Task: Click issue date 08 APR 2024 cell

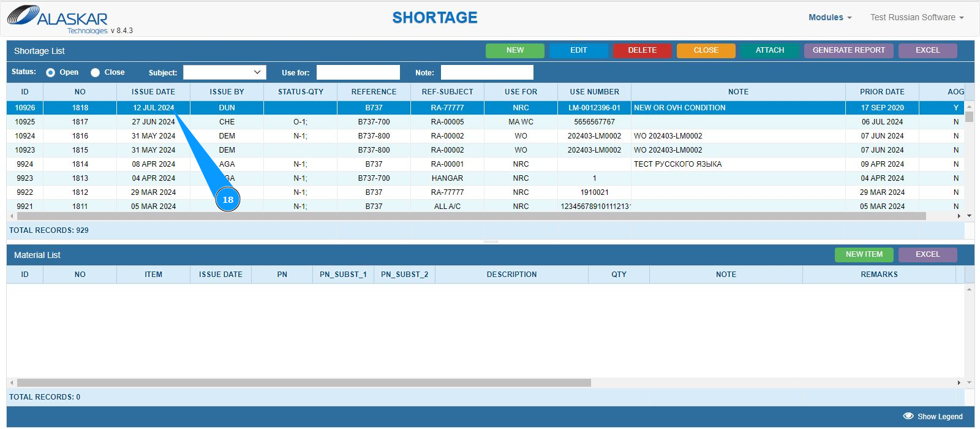Action: click(153, 164)
